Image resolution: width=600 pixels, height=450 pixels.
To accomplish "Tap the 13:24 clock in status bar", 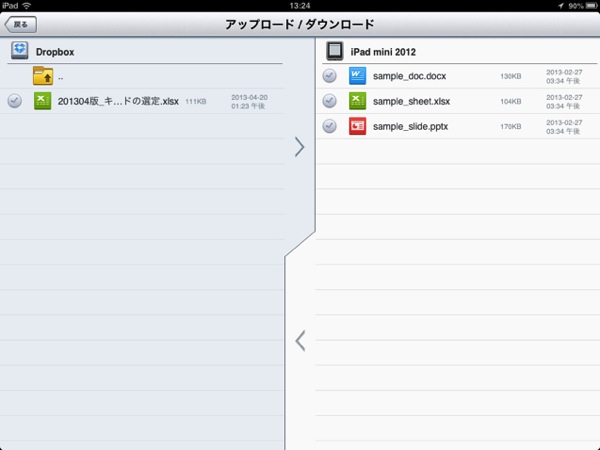I will pyautogui.click(x=300, y=5).
